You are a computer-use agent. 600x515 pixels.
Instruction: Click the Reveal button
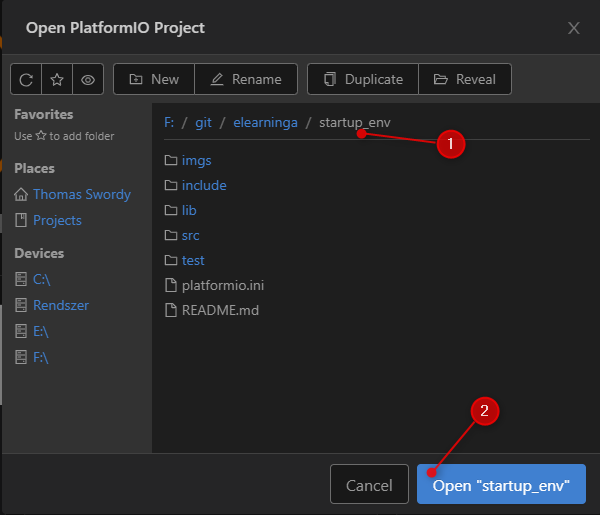465,79
